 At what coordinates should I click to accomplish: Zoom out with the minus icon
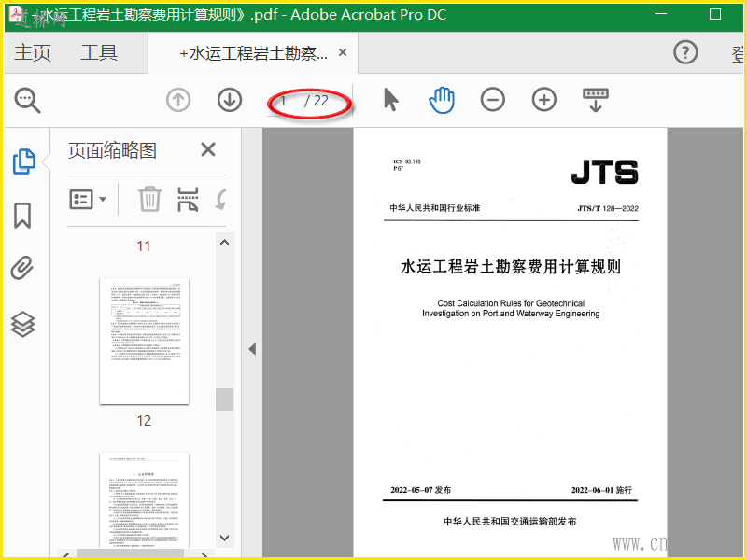coord(493,100)
